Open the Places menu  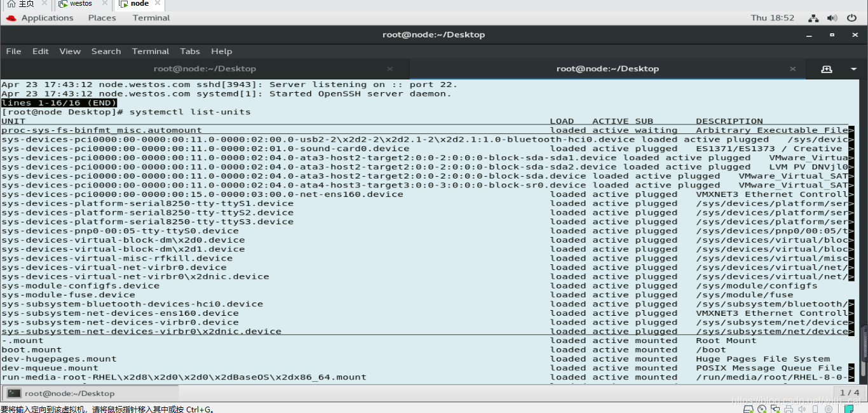tap(102, 18)
